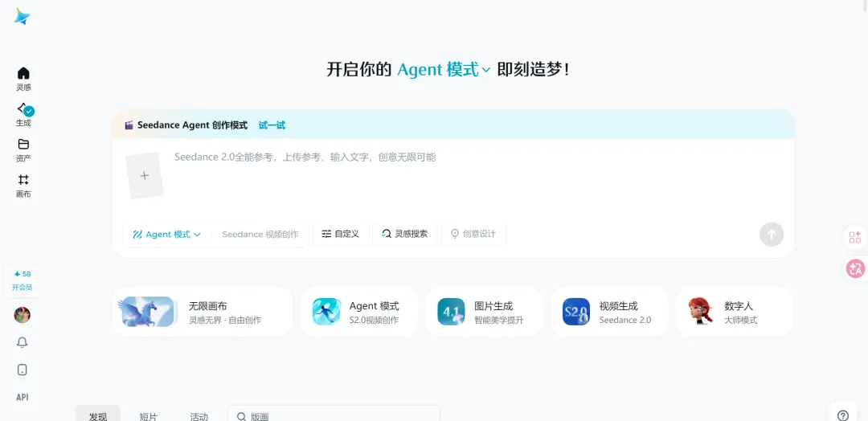Click the S2.0 视频生成 icon
The image size is (868, 421).
576,312
